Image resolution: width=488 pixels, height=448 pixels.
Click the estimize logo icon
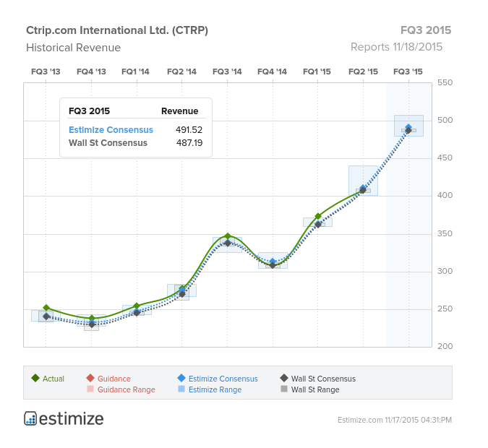click(x=30, y=418)
